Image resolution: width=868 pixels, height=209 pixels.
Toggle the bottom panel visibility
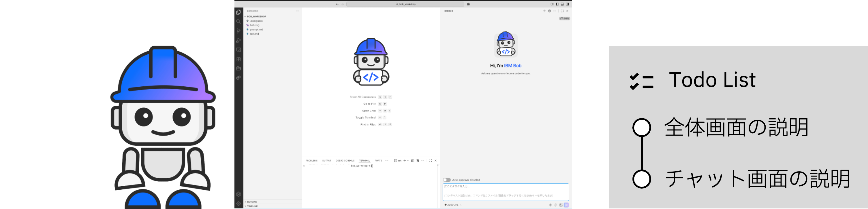pyautogui.click(x=562, y=4)
